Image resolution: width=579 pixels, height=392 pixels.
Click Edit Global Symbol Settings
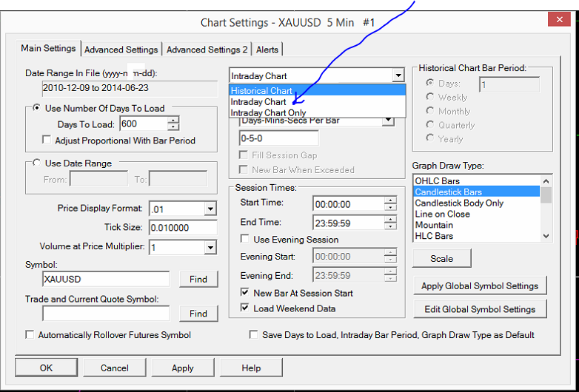480,309
